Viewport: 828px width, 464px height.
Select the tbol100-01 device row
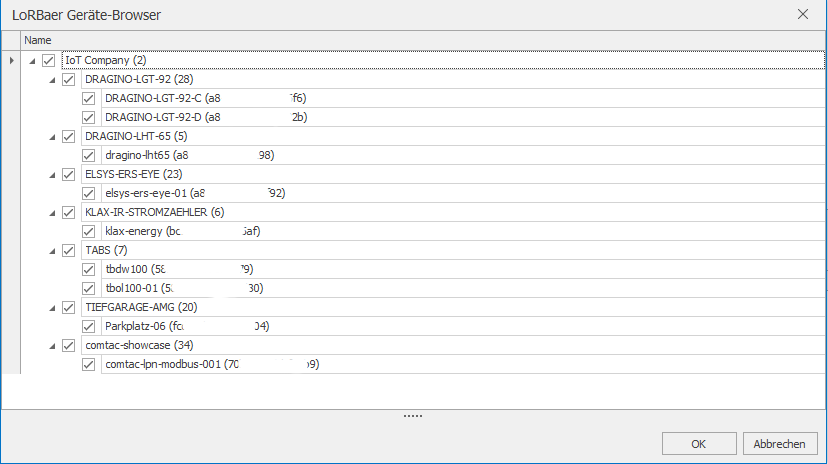click(463, 288)
